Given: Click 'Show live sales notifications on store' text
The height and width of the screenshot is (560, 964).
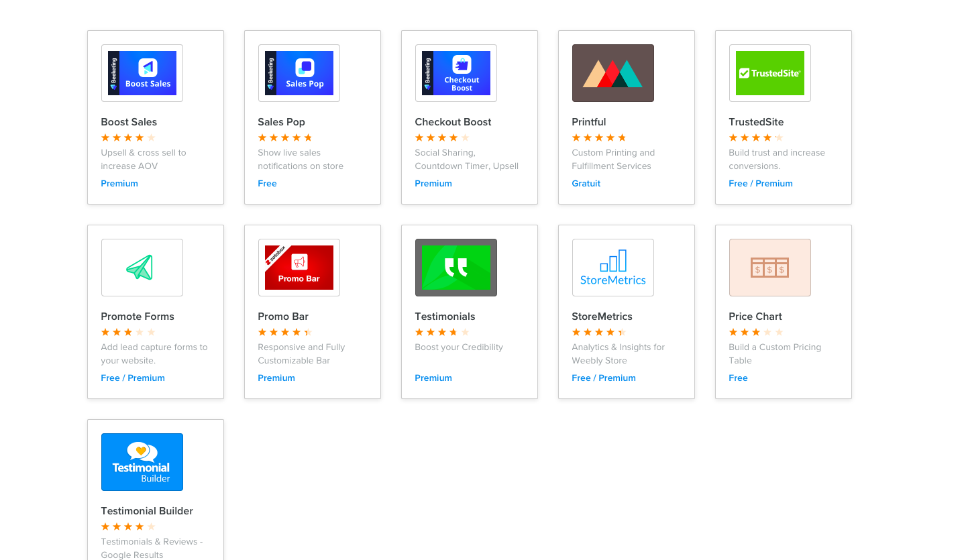Looking at the screenshot, I should click(301, 160).
